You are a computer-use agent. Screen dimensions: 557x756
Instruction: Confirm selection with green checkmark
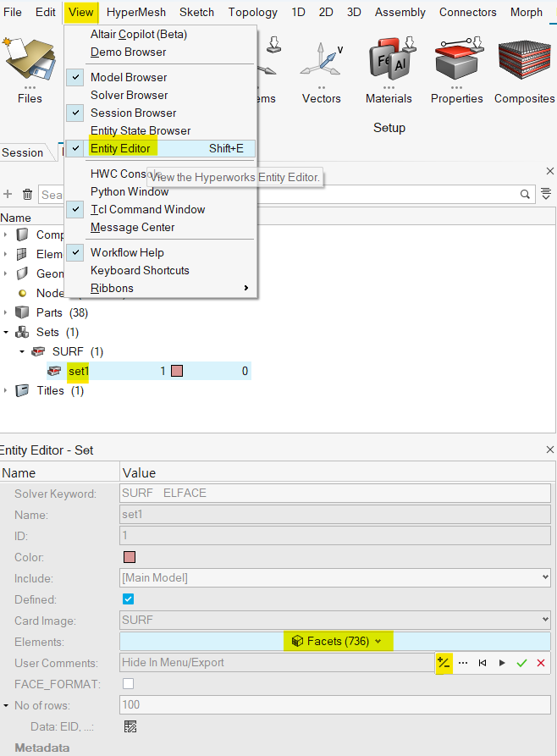pos(521,663)
